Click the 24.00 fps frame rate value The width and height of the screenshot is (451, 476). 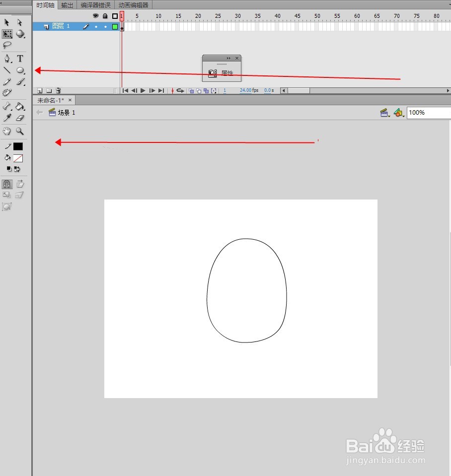(x=245, y=90)
